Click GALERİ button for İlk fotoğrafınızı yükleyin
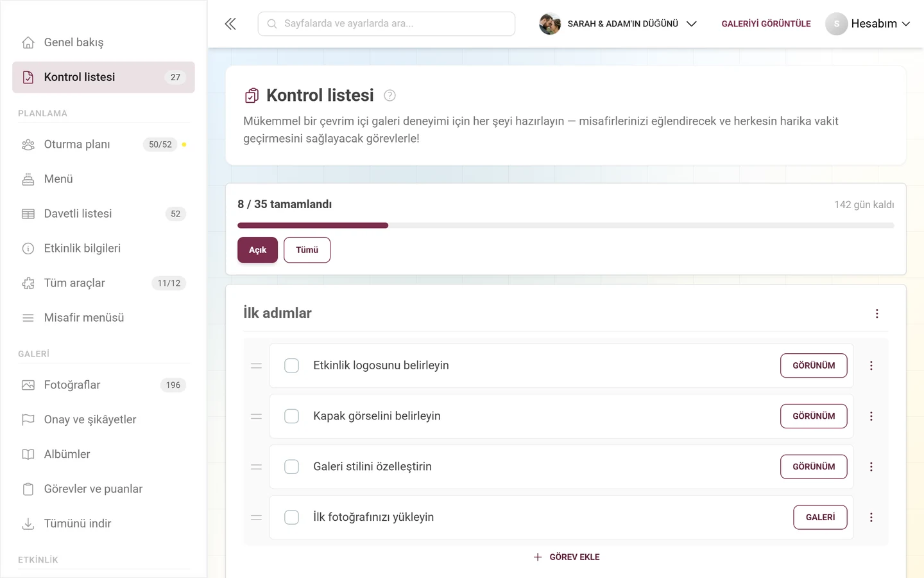This screenshot has width=924, height=578. click(820, 518)
